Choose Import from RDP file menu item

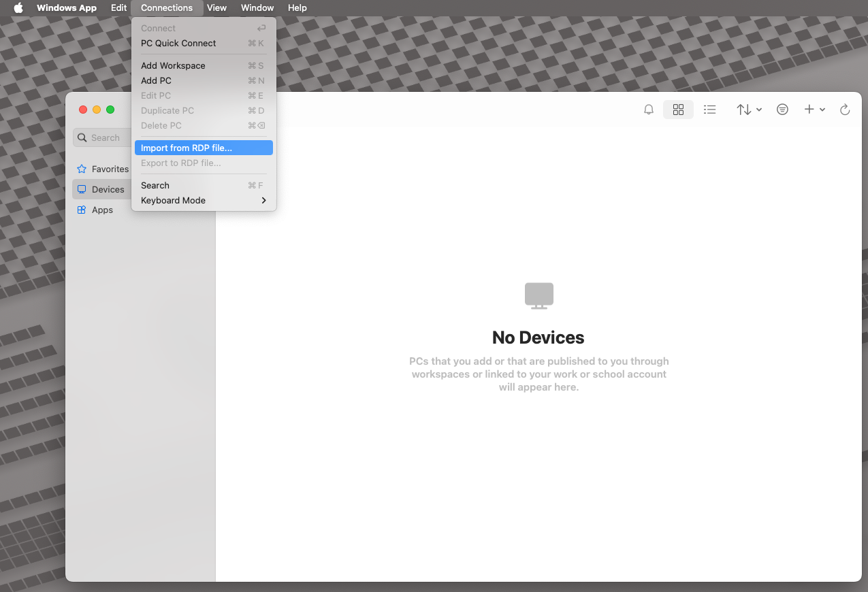(x=204, y=148)
